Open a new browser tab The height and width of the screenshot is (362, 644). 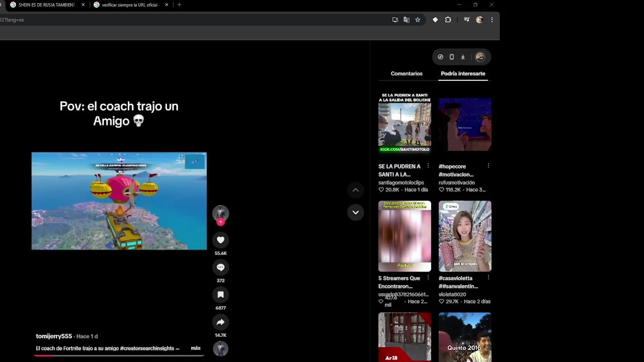[179, 5]
